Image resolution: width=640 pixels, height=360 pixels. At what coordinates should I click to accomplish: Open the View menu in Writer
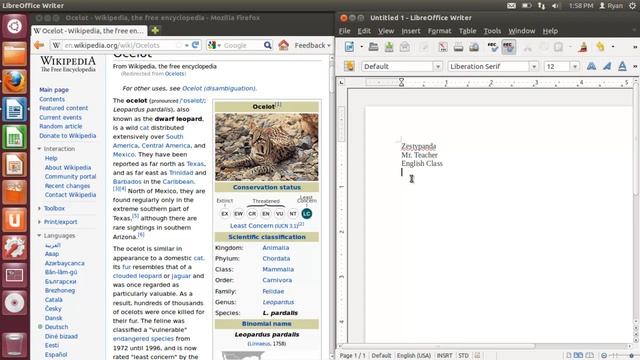(386, 31)
